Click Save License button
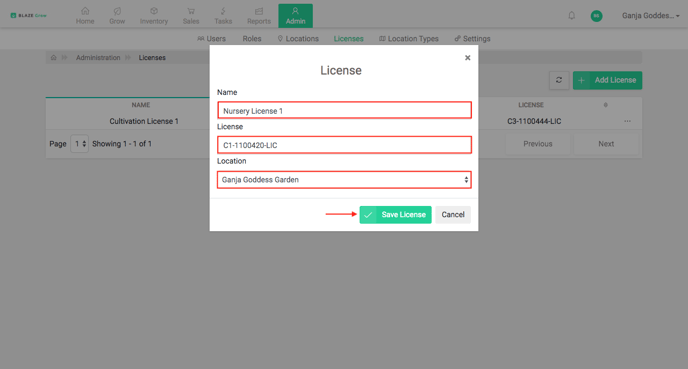The height and width of the screenshot is (369, 688). (x=395, y=215)
